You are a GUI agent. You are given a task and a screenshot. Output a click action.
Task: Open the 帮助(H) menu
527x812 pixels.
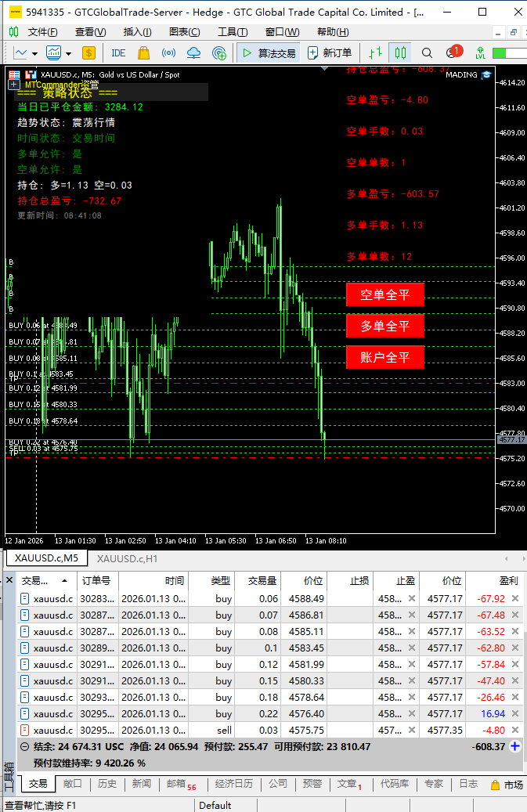[x=333, y=32]
